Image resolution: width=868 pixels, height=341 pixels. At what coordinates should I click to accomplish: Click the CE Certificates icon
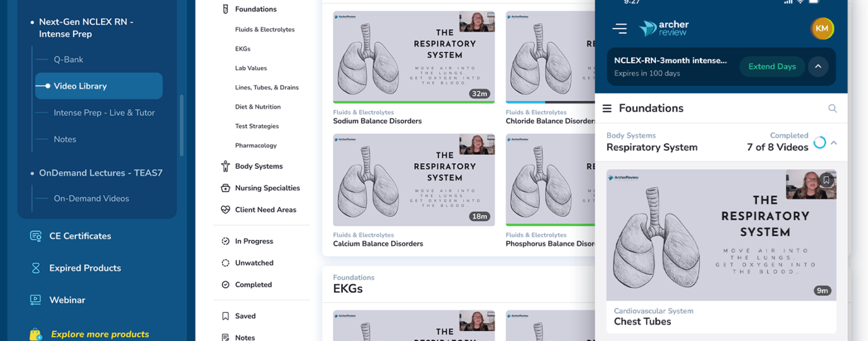(36, 236)
